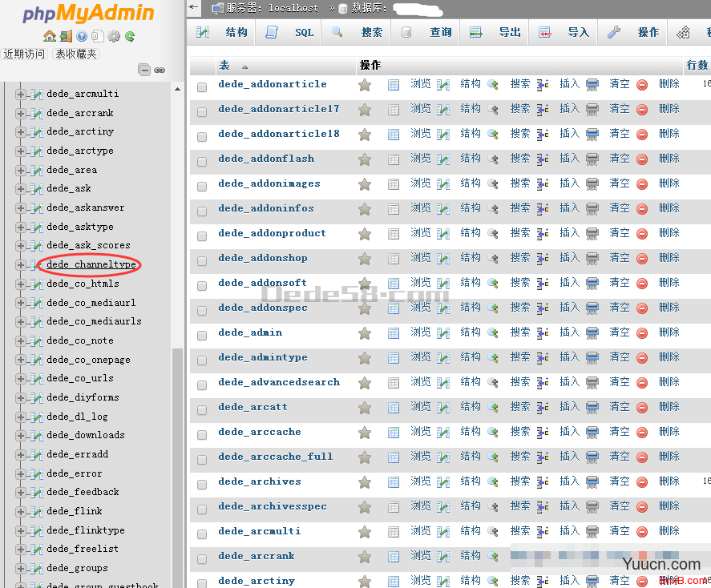The image size is (711, 588).
Task: Click the search icon for dede_addonimages
Action: tap(493, 184)
